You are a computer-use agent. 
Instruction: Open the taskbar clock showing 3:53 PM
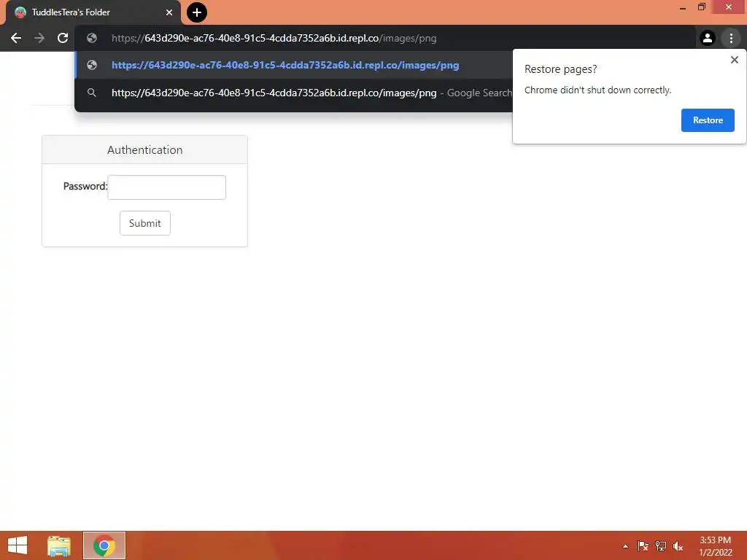(715, 546)
